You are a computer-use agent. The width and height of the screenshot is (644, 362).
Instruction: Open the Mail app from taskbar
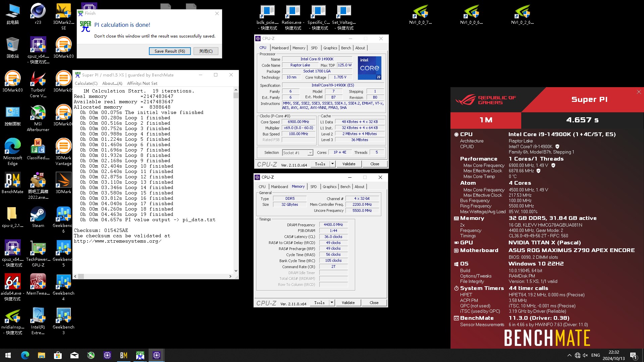click(74, 355)
